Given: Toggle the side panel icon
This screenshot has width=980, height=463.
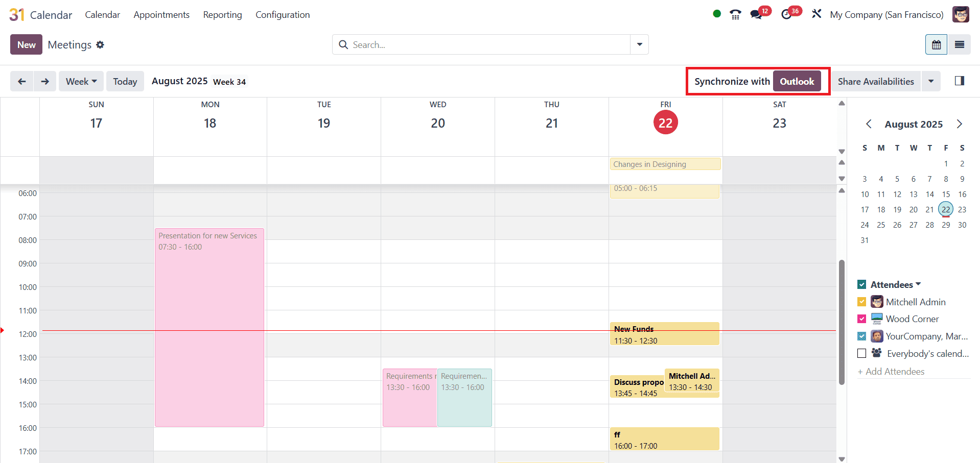Looking at the screenshot, I should pyautogui.click(x=959, y=81).
